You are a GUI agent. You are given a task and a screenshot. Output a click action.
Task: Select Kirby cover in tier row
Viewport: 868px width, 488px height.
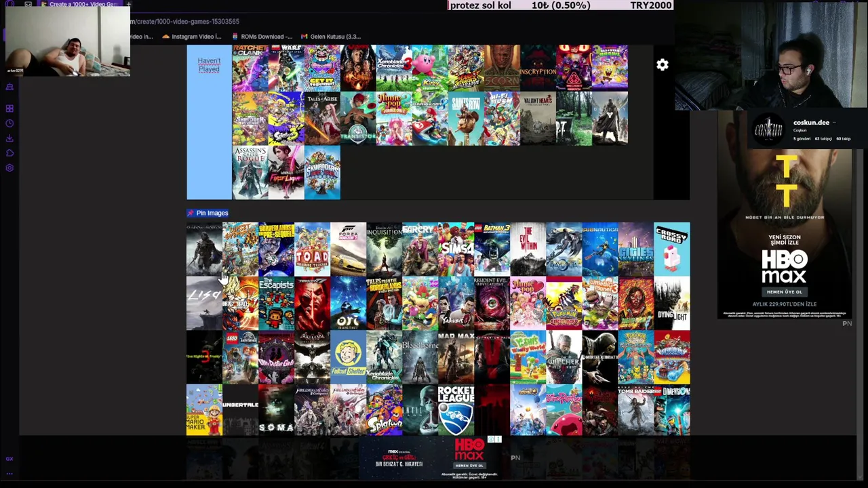click(x=430, y=68)
